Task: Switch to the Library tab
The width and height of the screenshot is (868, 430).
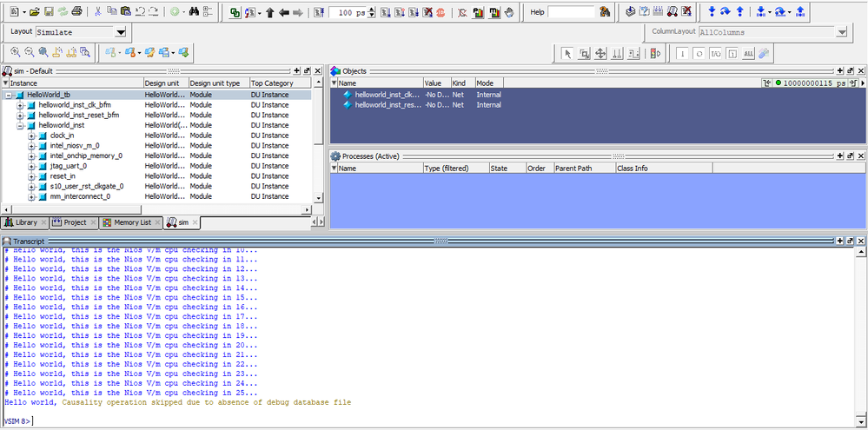Action: [x=24, y=222]
